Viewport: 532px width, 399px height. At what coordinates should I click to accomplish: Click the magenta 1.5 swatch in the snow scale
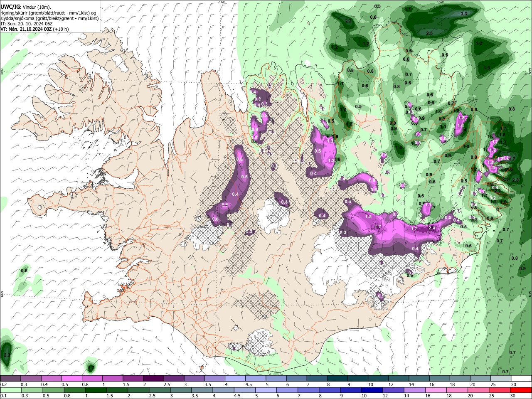coord(133,378)
